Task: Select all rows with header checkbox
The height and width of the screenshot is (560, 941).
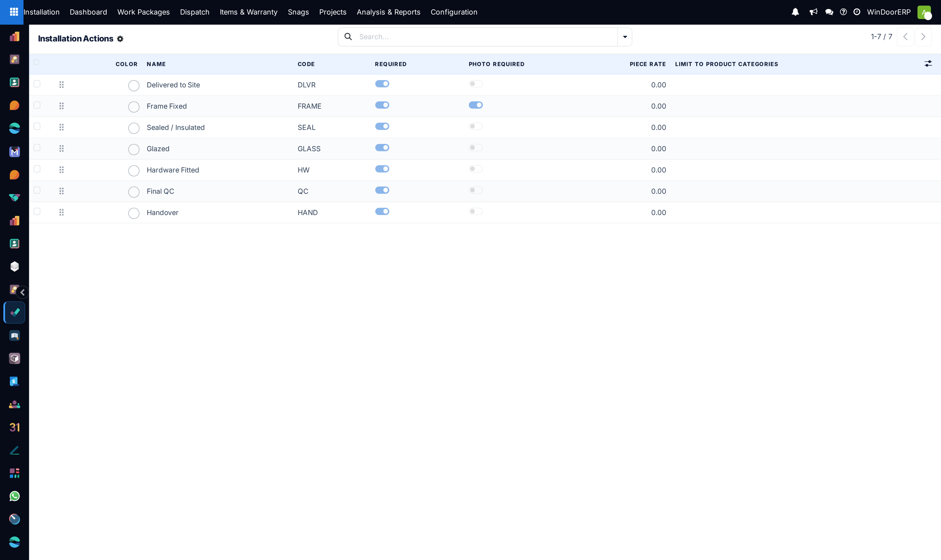Action: (37, 62)
